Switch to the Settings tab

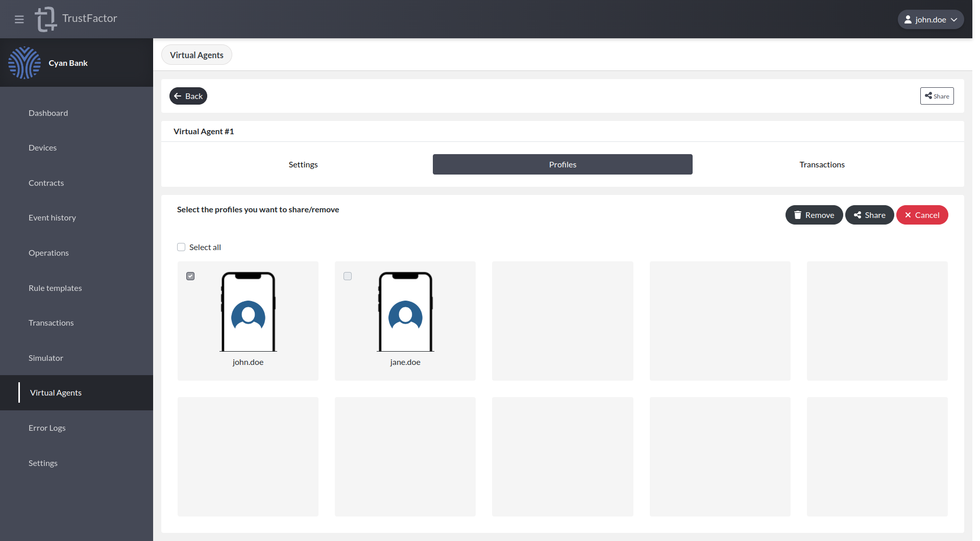pyautogui.click(x=303, y=164)
